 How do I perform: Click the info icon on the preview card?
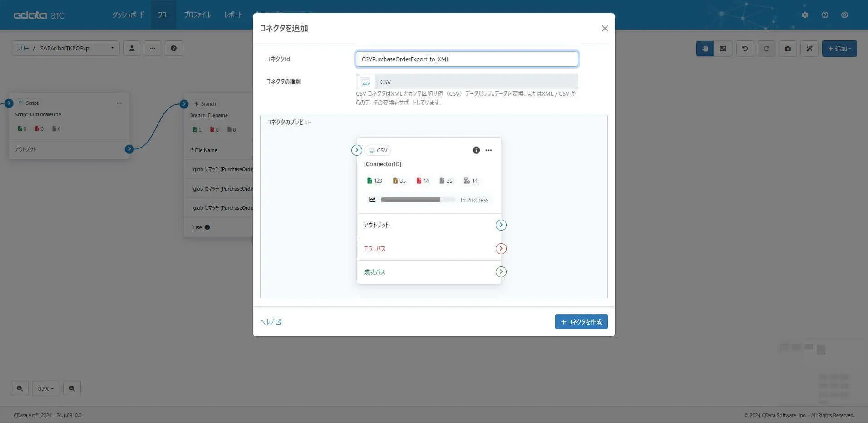(476, 150)
